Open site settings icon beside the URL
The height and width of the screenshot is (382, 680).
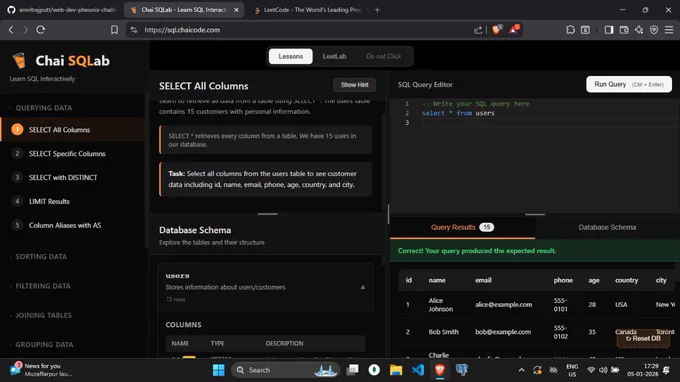pyautogui.click(x=134, y=29)
